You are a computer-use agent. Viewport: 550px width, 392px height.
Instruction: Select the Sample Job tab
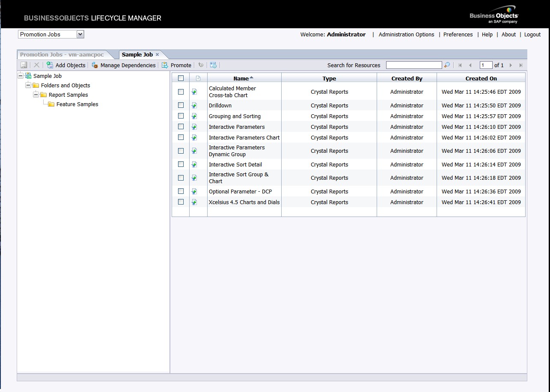coord(137,54)
